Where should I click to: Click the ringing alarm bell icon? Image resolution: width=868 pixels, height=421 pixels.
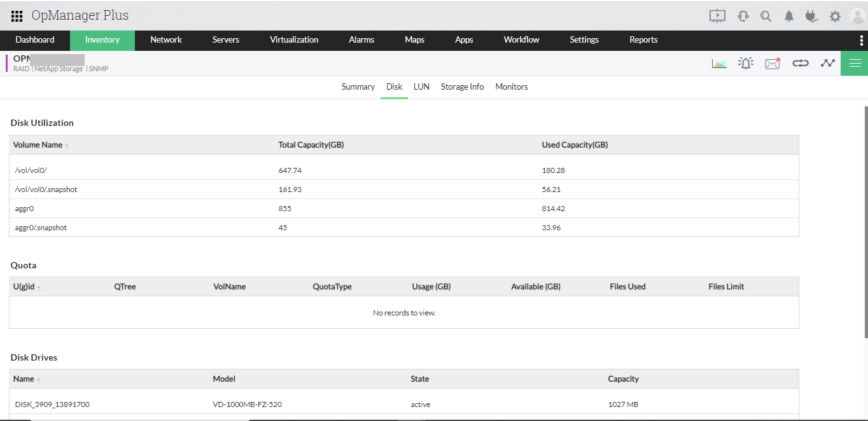[746, 64]
